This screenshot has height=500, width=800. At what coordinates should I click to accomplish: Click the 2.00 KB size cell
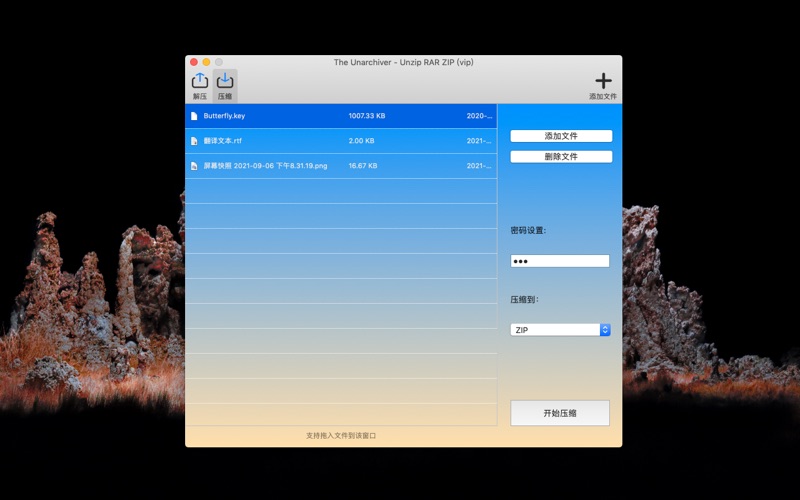[361, 141]
